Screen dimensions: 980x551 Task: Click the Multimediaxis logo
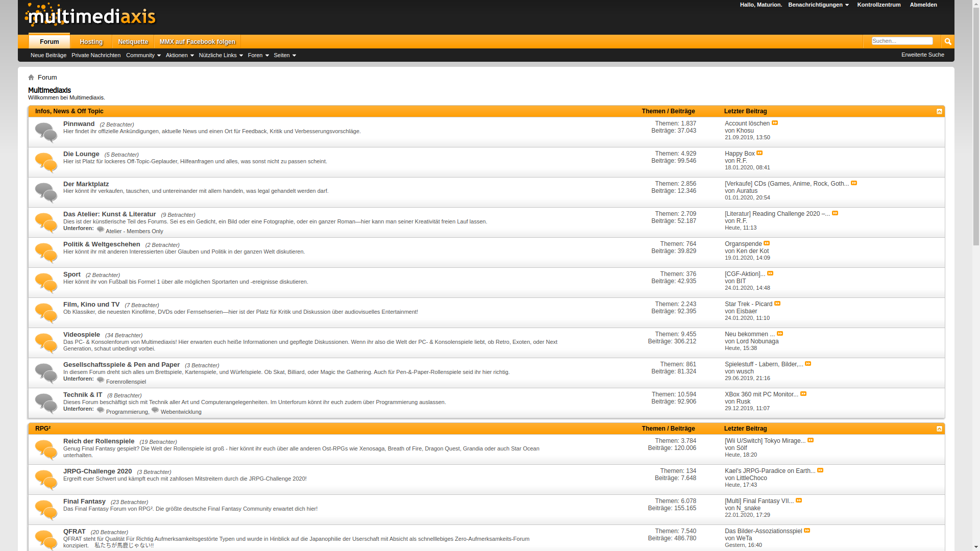(x=90, y=15)
